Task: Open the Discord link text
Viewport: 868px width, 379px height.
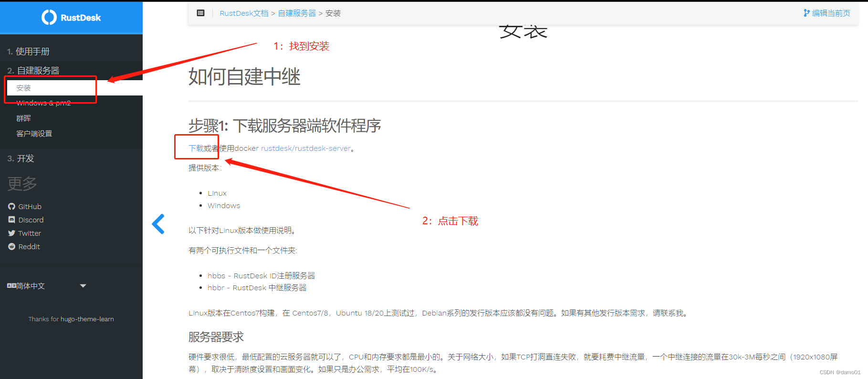Action: click(31, 220)
